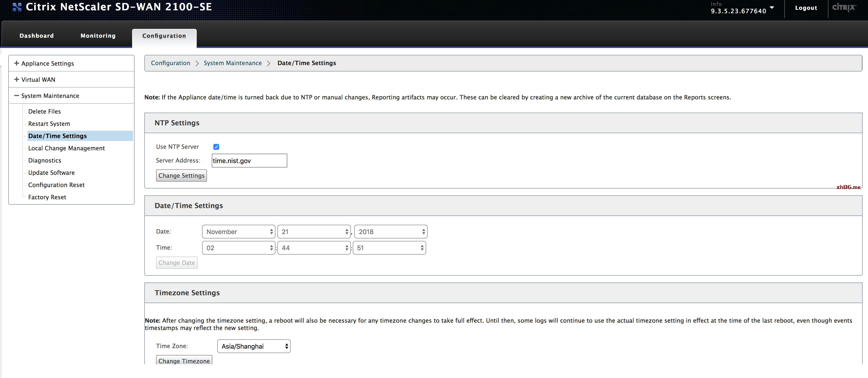Open Update Software in the sidebar
The height and width of the screenshot is (378, 868).
(52, 173)
